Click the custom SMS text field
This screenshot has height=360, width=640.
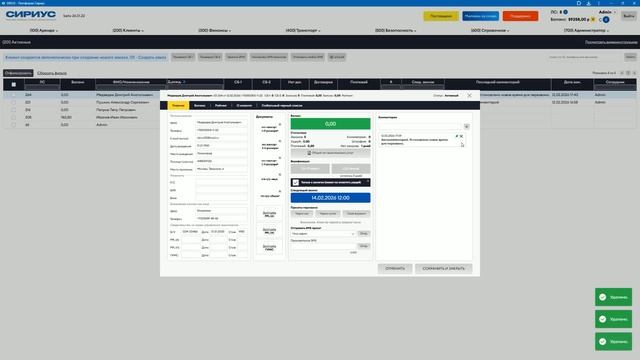point(323,246)
